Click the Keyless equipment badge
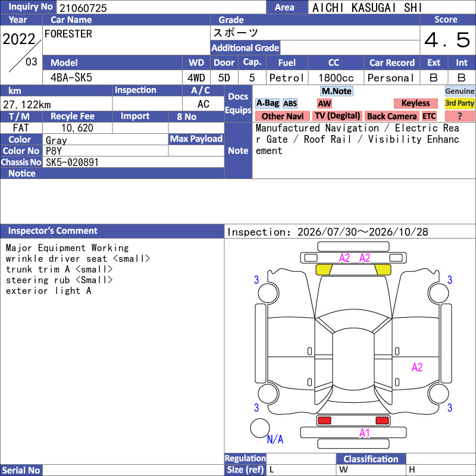The height and width of the screenshot is (476, 476). click(x=415, y=103)
